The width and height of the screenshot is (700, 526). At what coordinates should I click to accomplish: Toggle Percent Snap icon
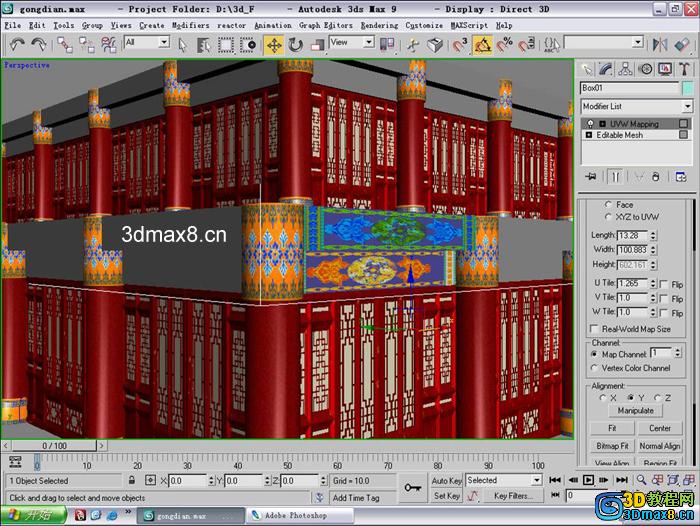(504, 45)
